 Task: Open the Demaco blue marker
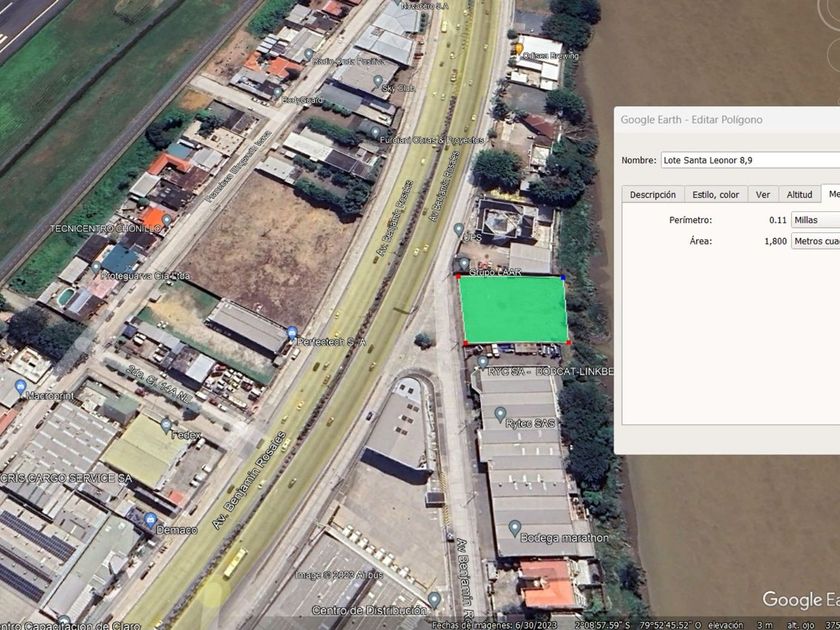tap(151, 519)
